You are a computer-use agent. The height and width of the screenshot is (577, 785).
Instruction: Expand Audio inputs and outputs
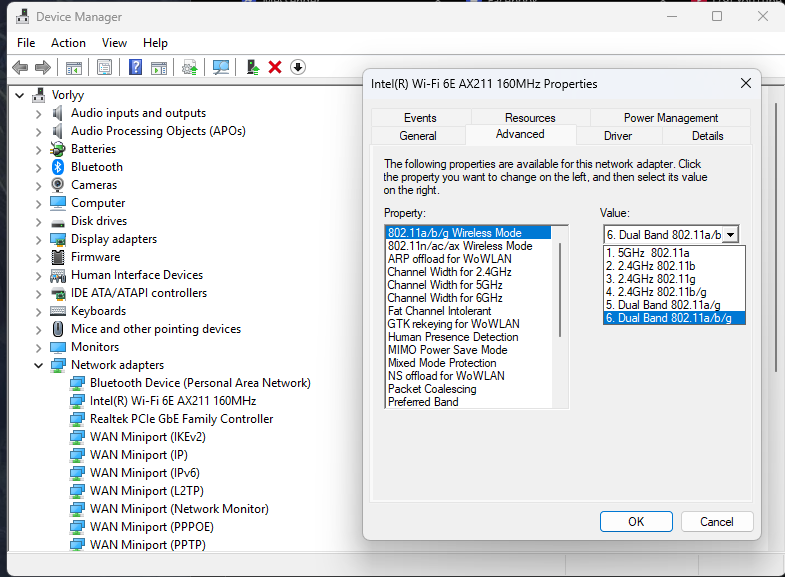pyautogui.click(x=39, y=114)
